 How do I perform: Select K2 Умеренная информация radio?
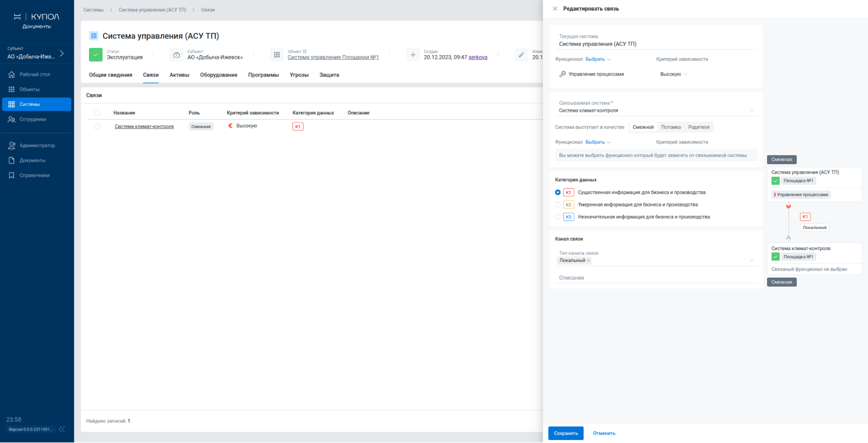[558, 205]
